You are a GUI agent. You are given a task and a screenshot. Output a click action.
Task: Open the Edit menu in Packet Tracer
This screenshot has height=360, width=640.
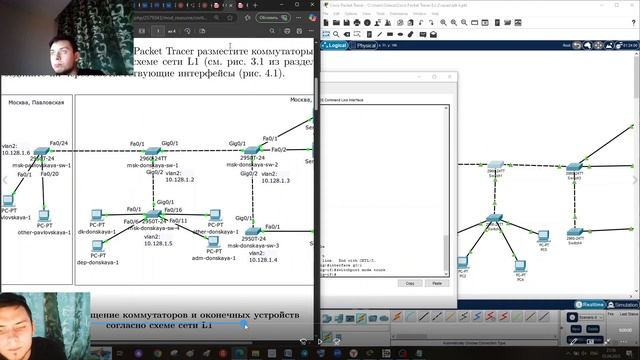[x=336, y=13]
